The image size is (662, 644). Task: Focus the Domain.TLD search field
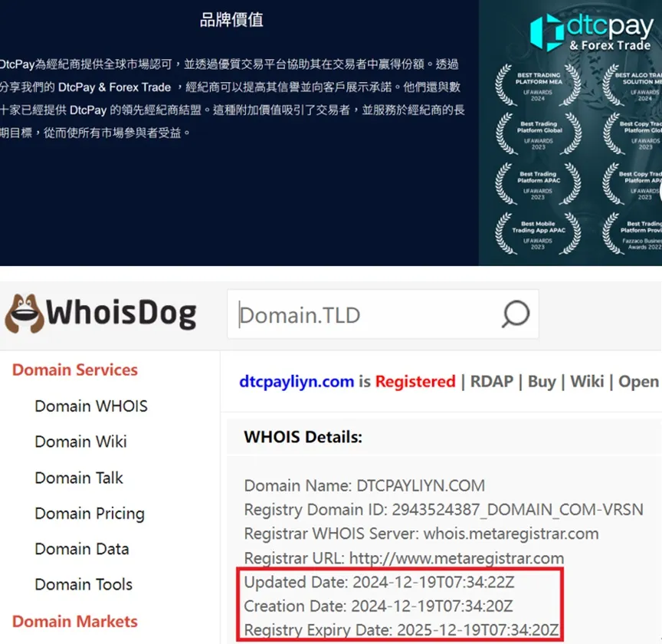(382, 314)
